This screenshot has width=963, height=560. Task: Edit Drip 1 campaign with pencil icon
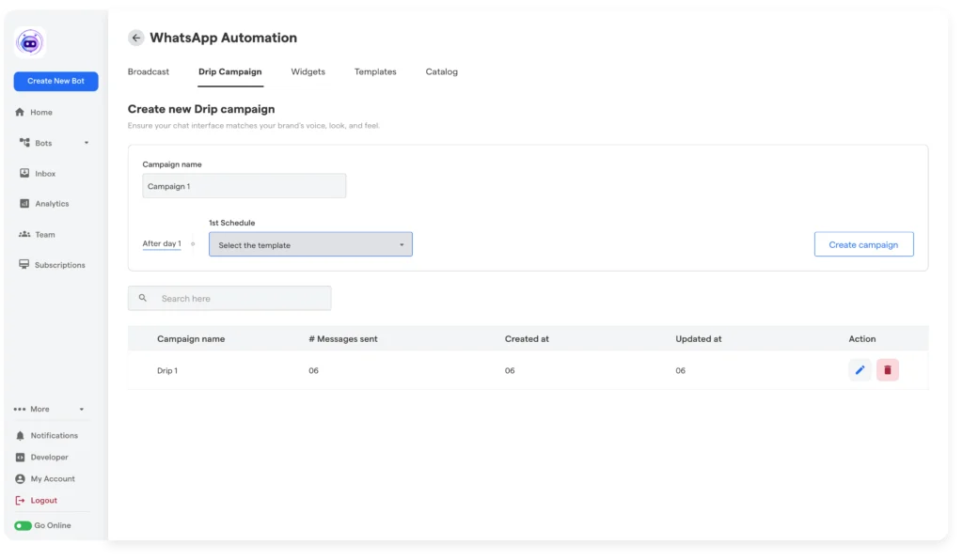click(860, 370)
